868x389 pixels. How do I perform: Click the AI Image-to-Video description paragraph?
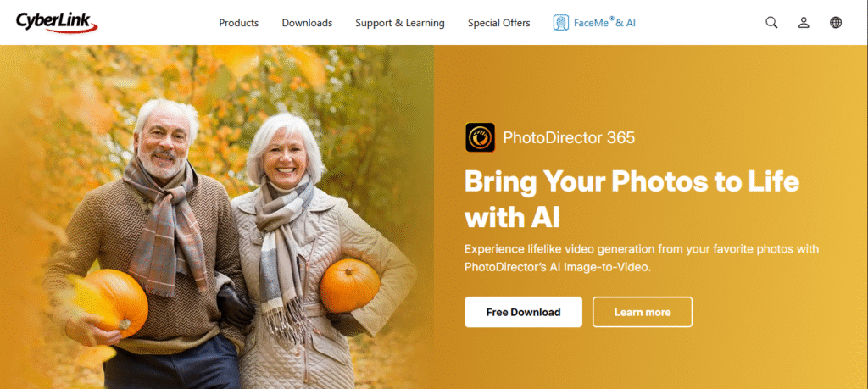[642, 258]
